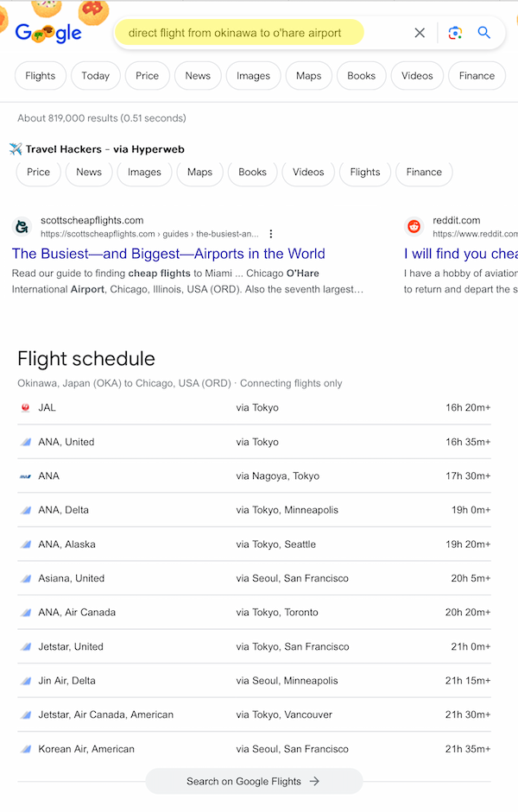Click the '16h 20m+' duration for JAL
This screenshot has width=518, height=812.
tap(468, 407)
